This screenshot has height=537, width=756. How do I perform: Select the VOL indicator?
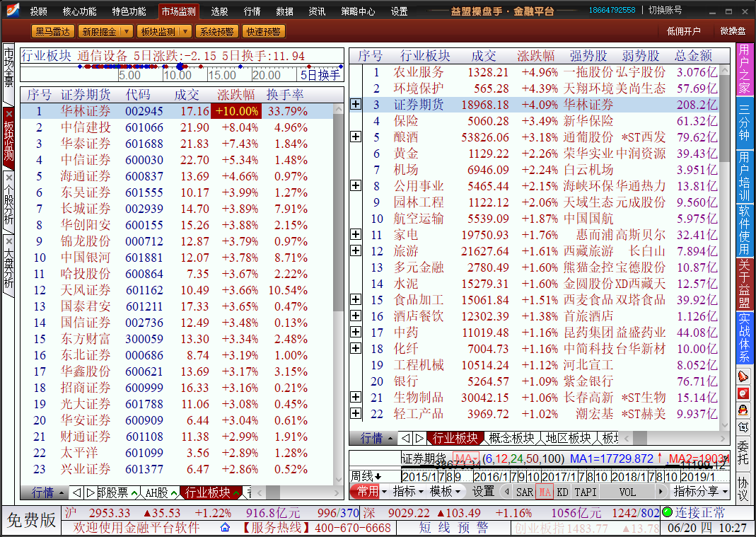point(627,492)
